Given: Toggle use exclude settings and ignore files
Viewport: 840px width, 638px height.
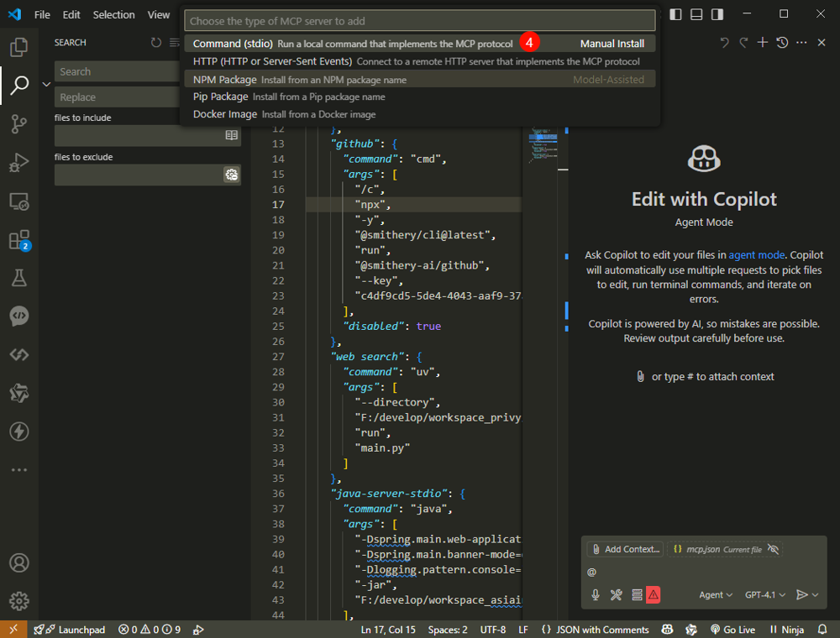Looking at the screenshot, I should pyautogui.click(x=231, y=175).
